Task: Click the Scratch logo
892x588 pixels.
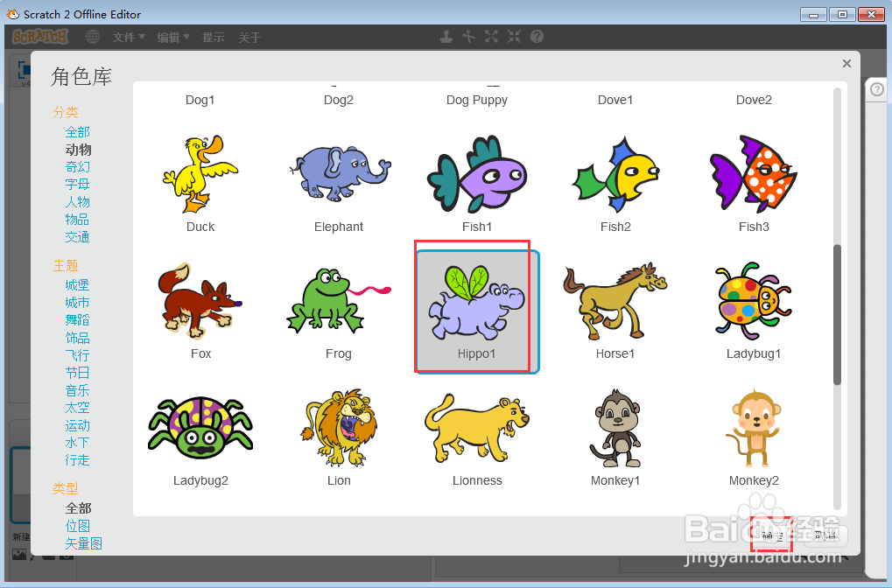Action: point(40,37)
